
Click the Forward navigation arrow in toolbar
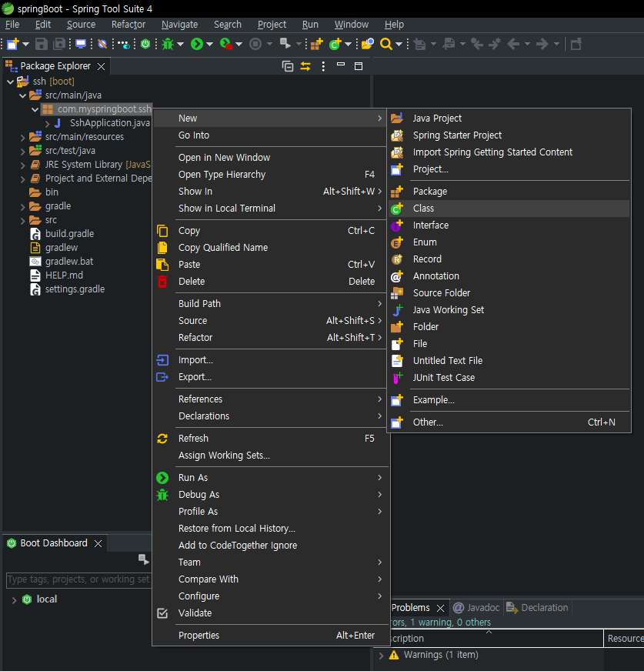point(542,44)
